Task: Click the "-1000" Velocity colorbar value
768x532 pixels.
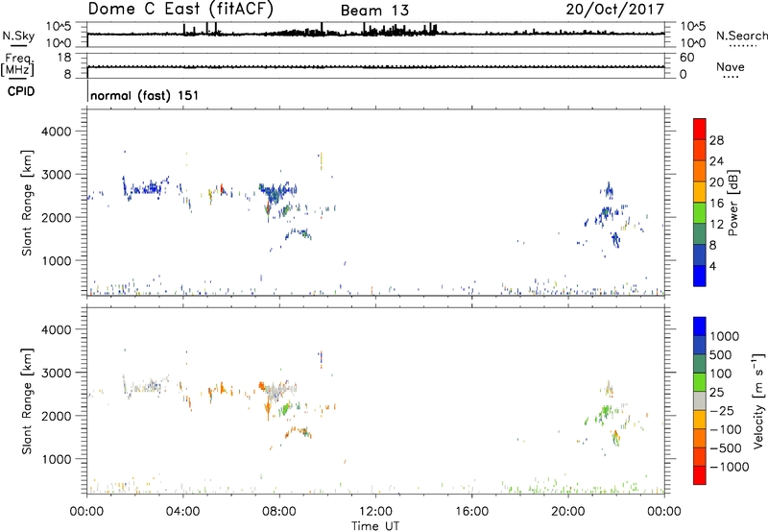Action: [730, 467]
